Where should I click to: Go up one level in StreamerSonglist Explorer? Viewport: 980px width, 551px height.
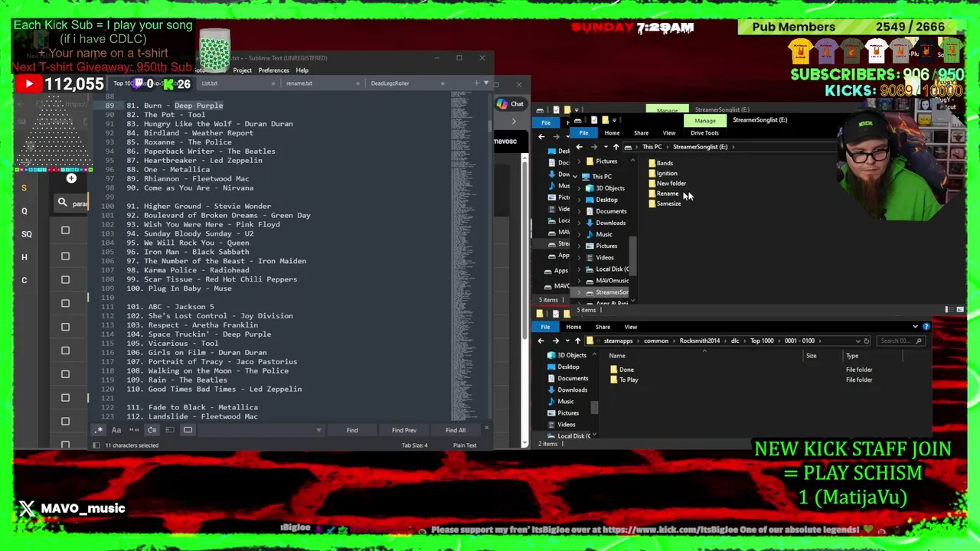point(616,147)
